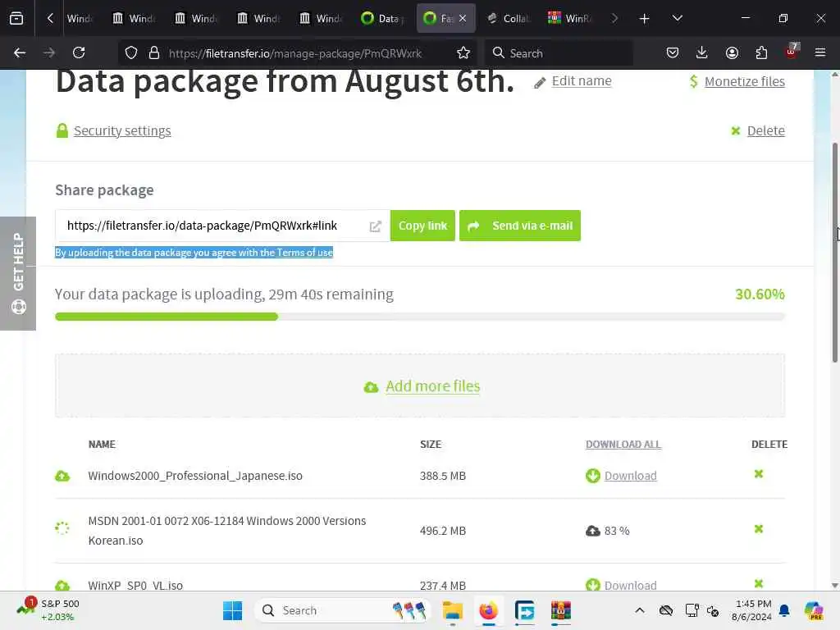Select Windows2000_Professional_Japanese.iso file name
The height and width of the screenshot is (630, 840).
[195, 476]
